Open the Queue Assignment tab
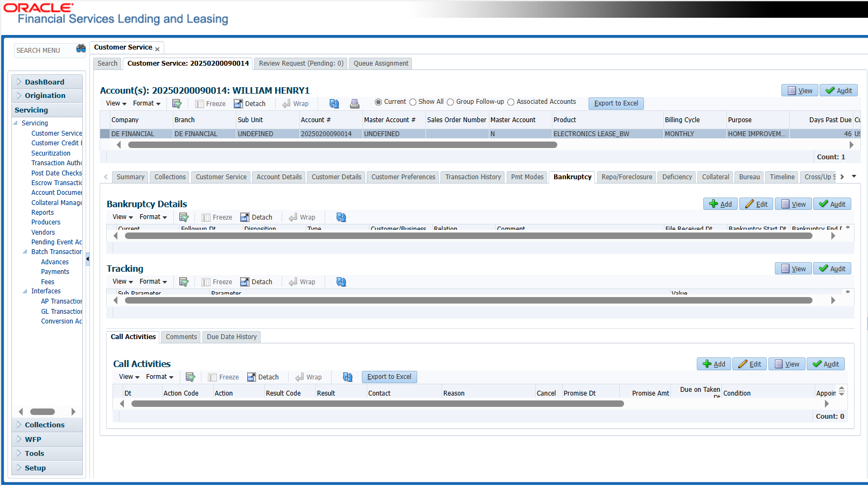868x486 pixels. click(381, 64)
